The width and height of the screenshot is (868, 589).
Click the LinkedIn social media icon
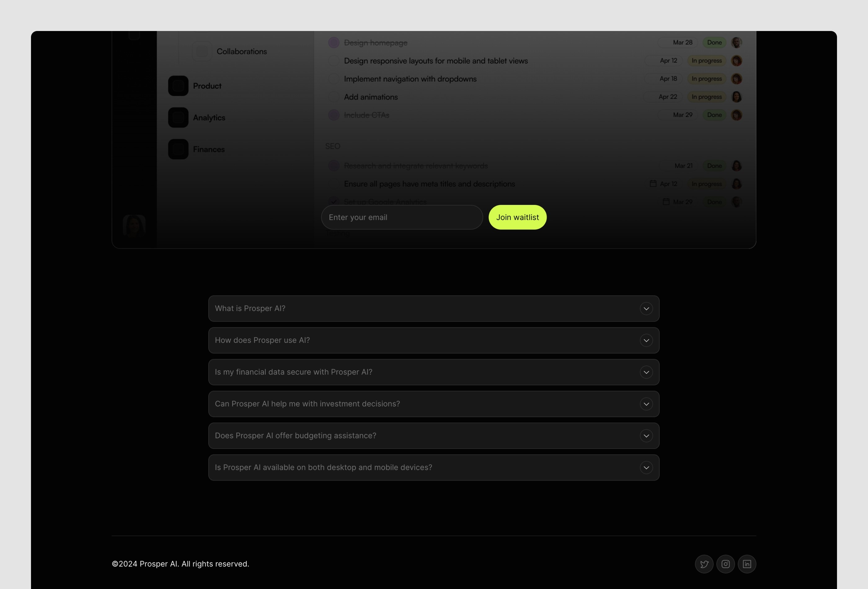pos(747,563)
